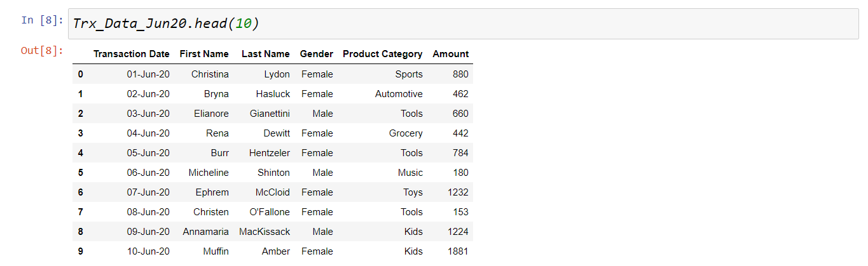Click the amount cell showing 1232
Image resolution: width=868 pixels, height=266 pixels.
[x=458, y=192]
